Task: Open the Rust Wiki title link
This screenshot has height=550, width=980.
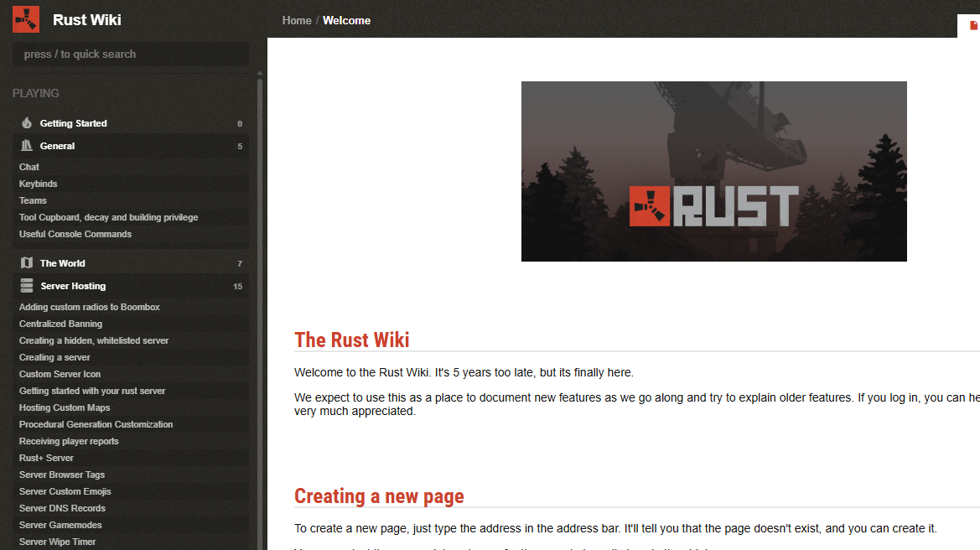Action: pyautogui.click(x=87, y=20)
